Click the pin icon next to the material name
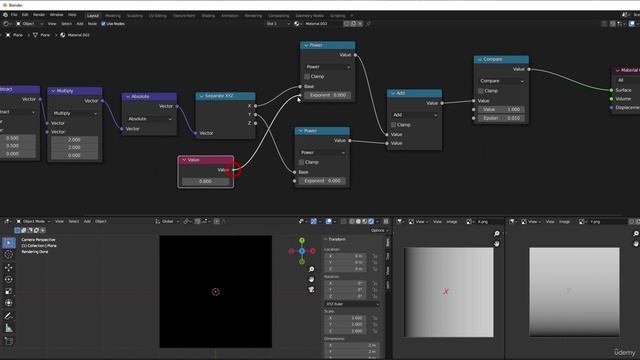640x360 pixels. click(368, 24)
